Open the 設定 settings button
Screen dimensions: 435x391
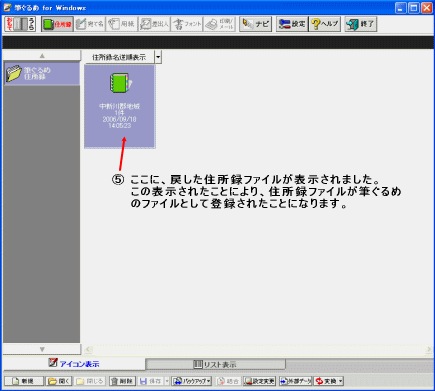(292, 24)
